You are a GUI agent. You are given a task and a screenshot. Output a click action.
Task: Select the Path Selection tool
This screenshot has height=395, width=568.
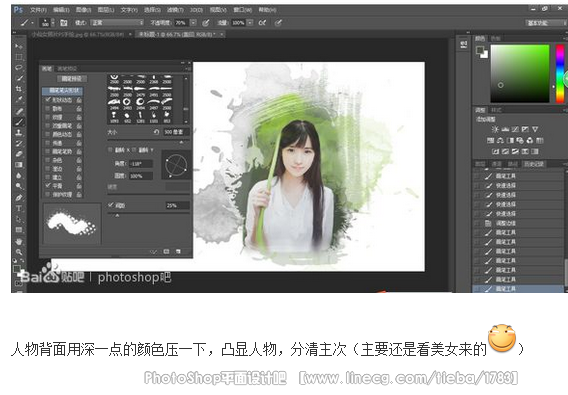tap(18, 219)
